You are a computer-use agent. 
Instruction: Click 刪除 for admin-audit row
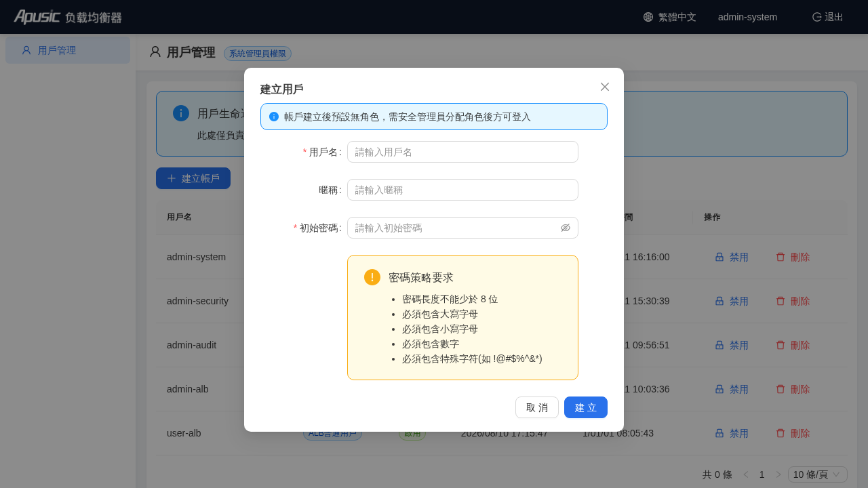pos(793,345)
